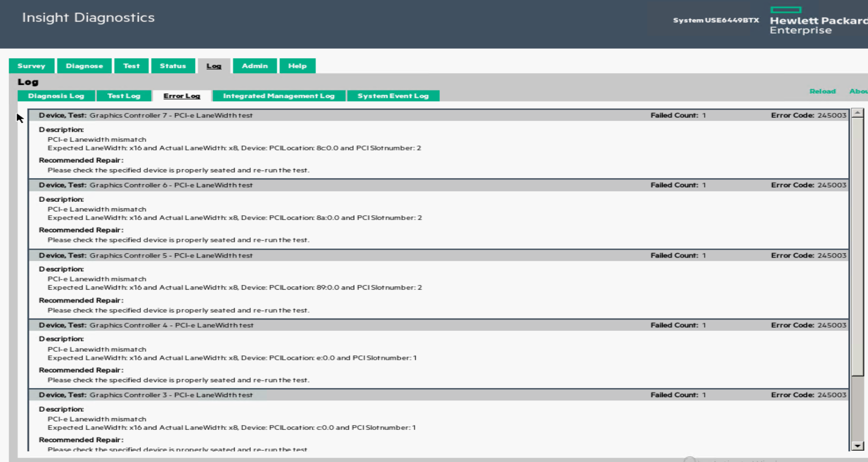868x462 pixels.
Task: Select the Graphics Controller 6 entry header
Action: click(438, 185)
